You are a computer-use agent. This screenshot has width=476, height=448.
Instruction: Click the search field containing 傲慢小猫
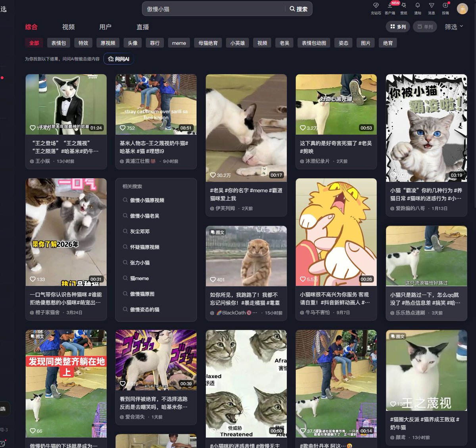[214, 9]
